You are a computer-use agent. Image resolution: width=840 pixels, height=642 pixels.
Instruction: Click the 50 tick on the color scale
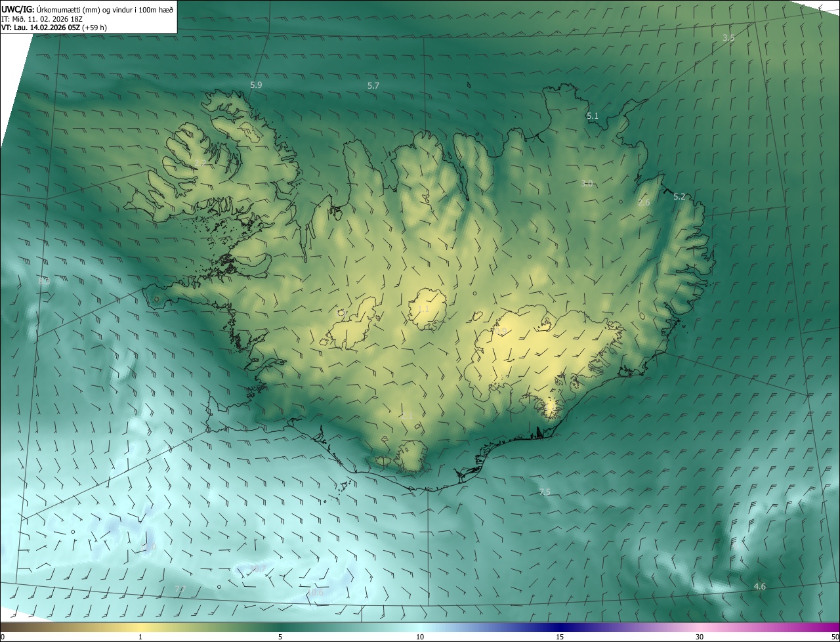click(x=835, y=637)
